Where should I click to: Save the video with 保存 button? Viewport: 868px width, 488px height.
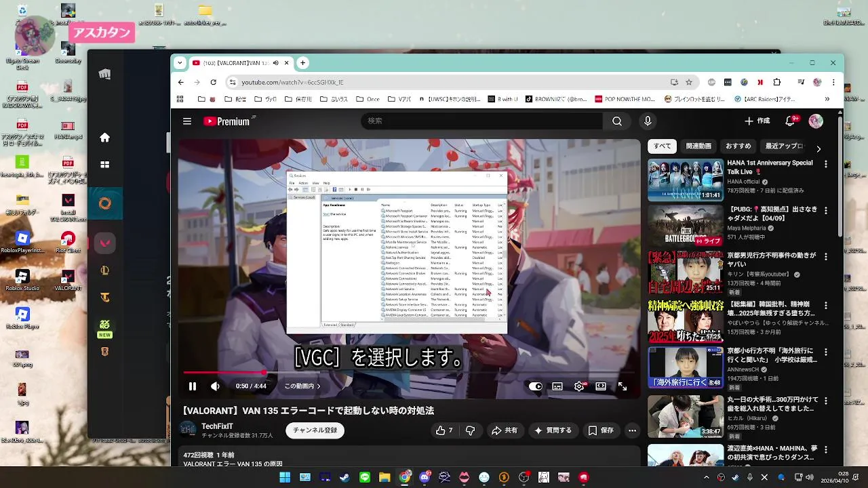pos(601,430)
